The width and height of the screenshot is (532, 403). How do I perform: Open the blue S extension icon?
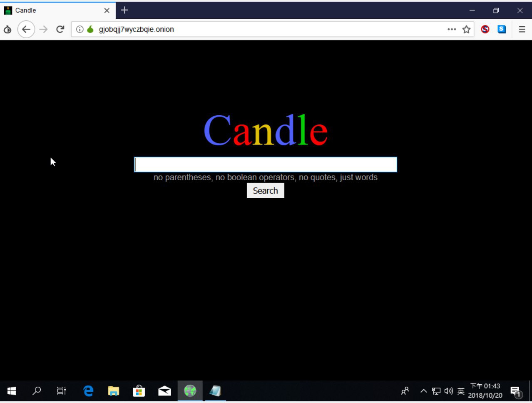click(x=502, y=29)
